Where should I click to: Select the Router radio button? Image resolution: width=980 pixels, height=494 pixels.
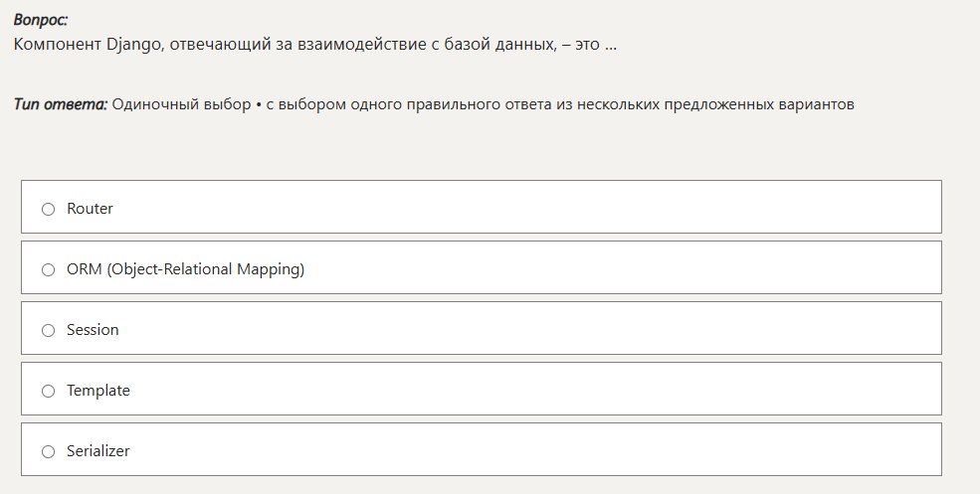pyautogui.click(x=48, y=209)
